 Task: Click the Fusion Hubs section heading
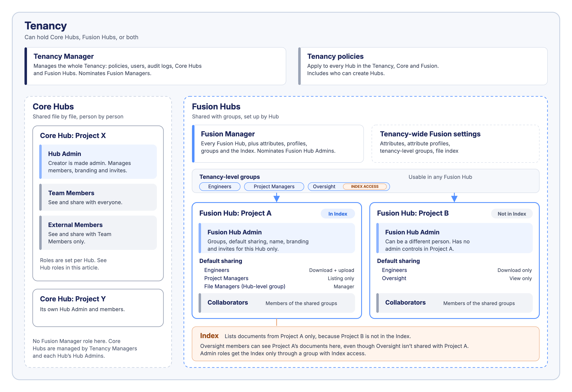pos(216,107)
